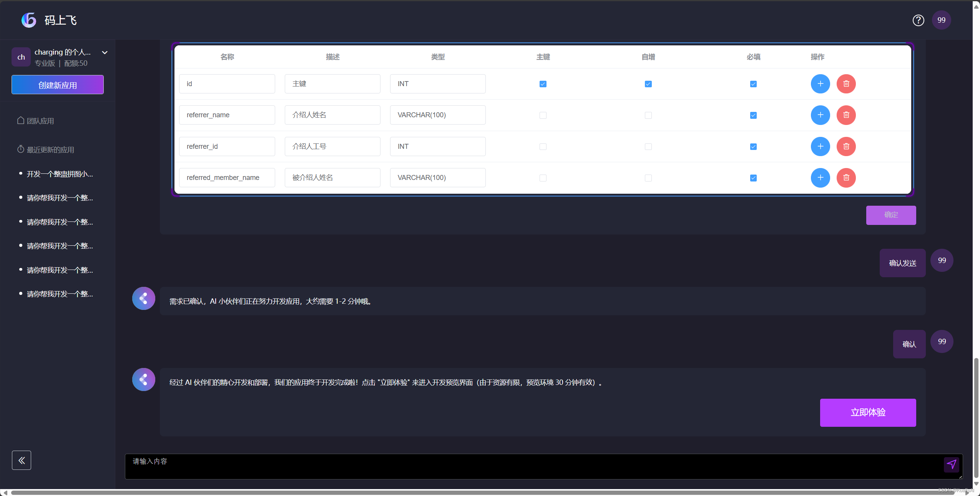The height and width of the screenshot is (496, 980).
Task: Add a row after the id field
Action: tap(820, 84)
